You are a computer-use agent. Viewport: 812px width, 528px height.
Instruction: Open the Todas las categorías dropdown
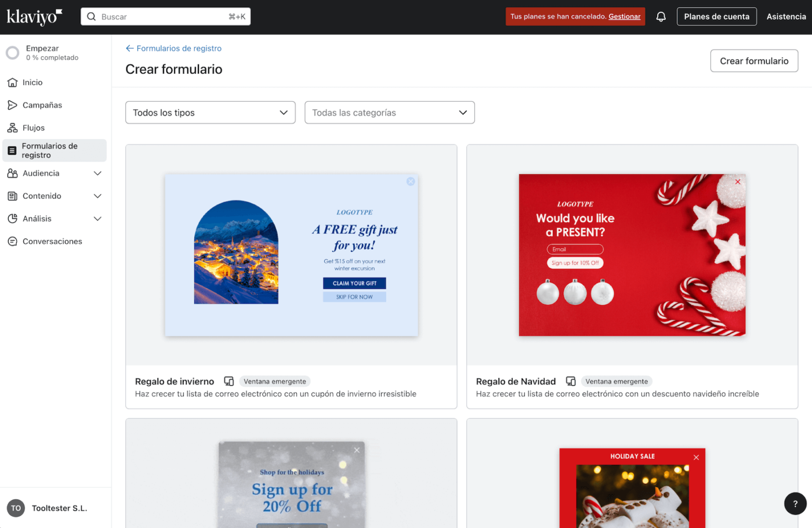(x=390, y=113)
